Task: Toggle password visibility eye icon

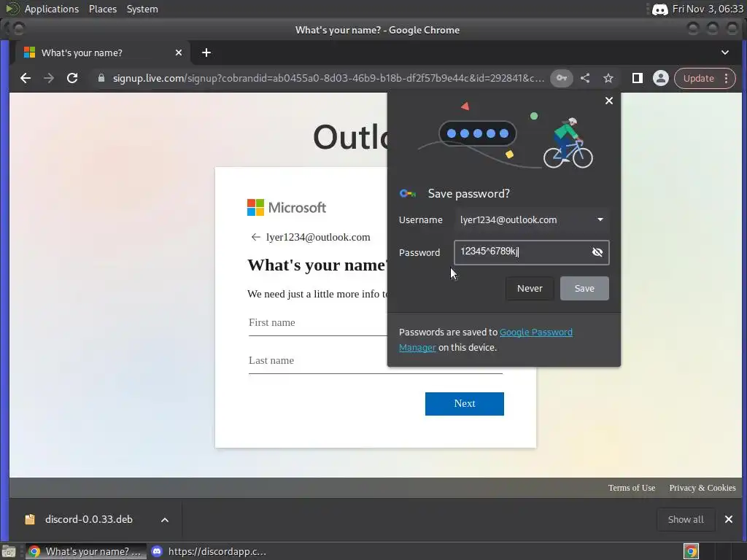Action: [597, 252]
